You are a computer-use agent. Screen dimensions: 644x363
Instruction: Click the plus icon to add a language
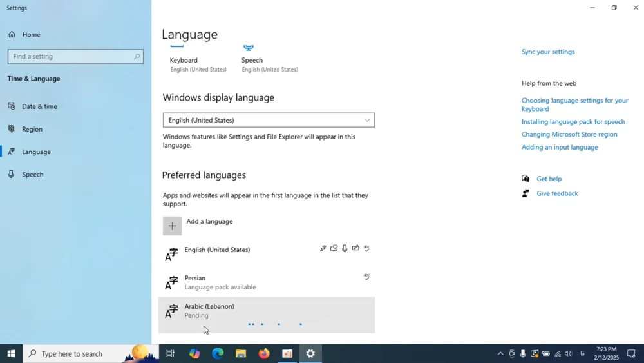(x=172, y=226)
